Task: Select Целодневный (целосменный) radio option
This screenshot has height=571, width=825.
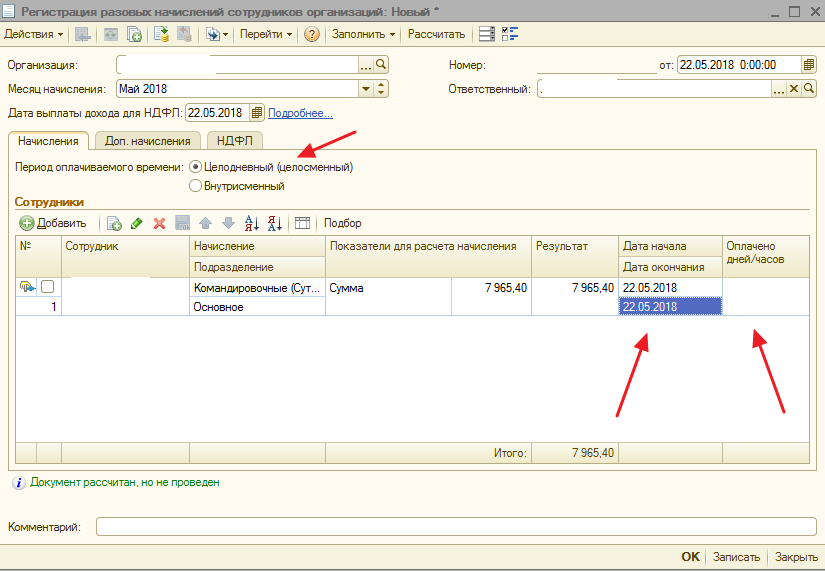Action: pos(195,167)
